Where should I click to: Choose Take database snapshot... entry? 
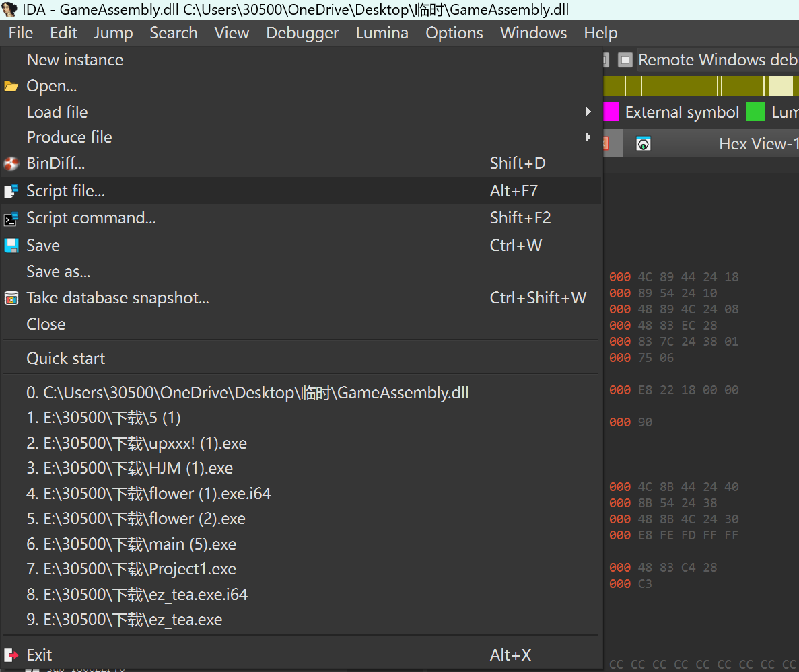click(x=301, y=298)
